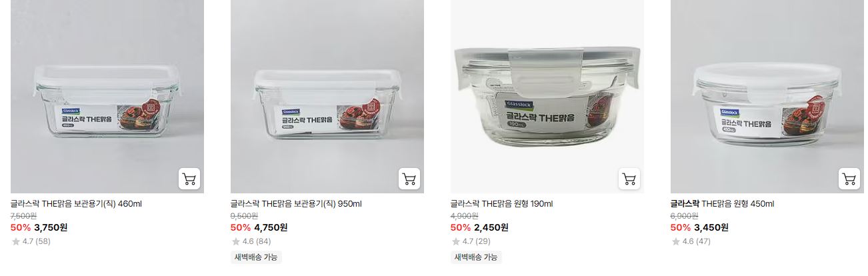View the 원형 450ml container product photo
The width and height of the screenshot is (868, 276).
click(x=767, y=97)
